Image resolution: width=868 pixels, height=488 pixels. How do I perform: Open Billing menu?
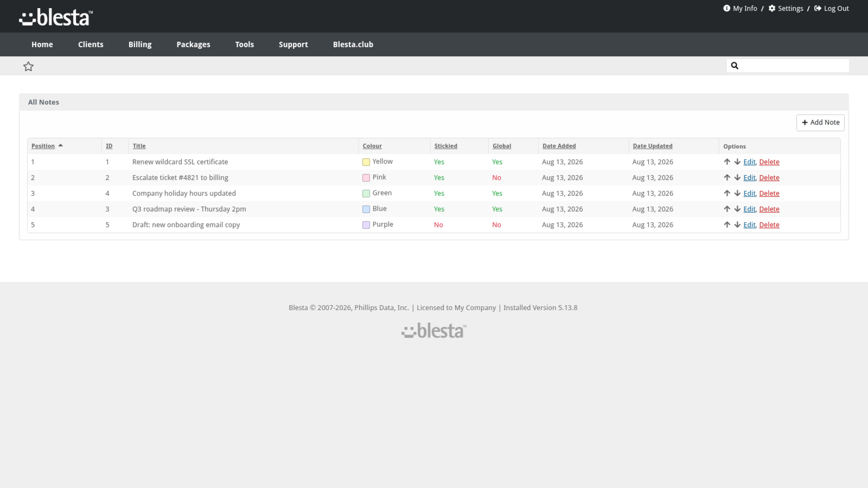pyautogui.click(x=140, y=44)
